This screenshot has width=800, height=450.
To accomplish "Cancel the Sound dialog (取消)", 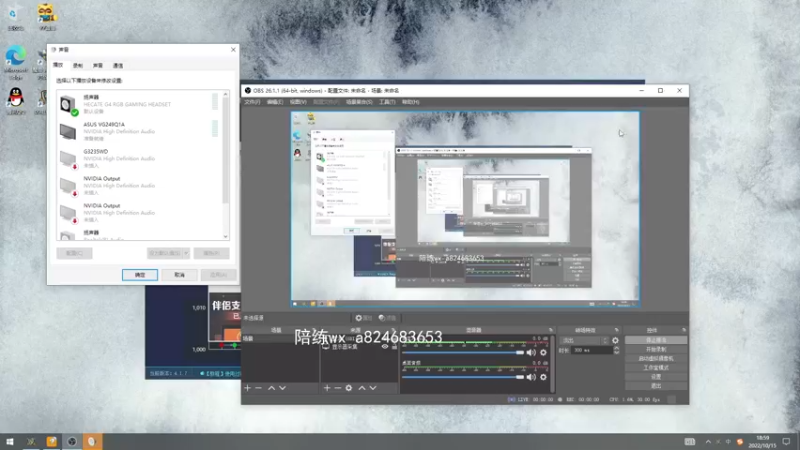I will pyautogui.click(x=180, y=275).
